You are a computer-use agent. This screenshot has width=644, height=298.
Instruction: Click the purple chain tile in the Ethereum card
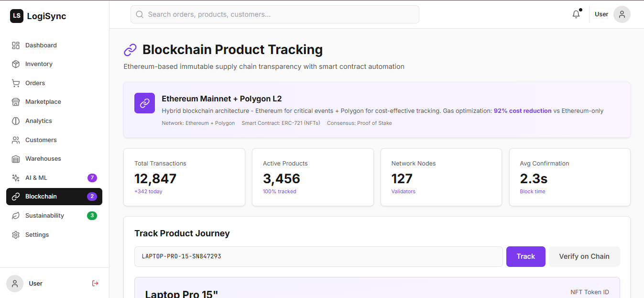pos(144,103)
